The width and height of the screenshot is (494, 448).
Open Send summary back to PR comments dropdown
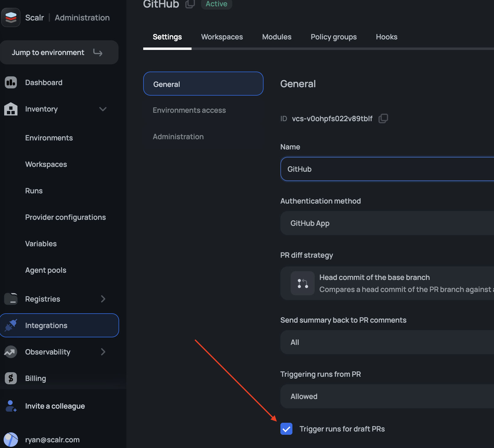[x=387, y=342]
